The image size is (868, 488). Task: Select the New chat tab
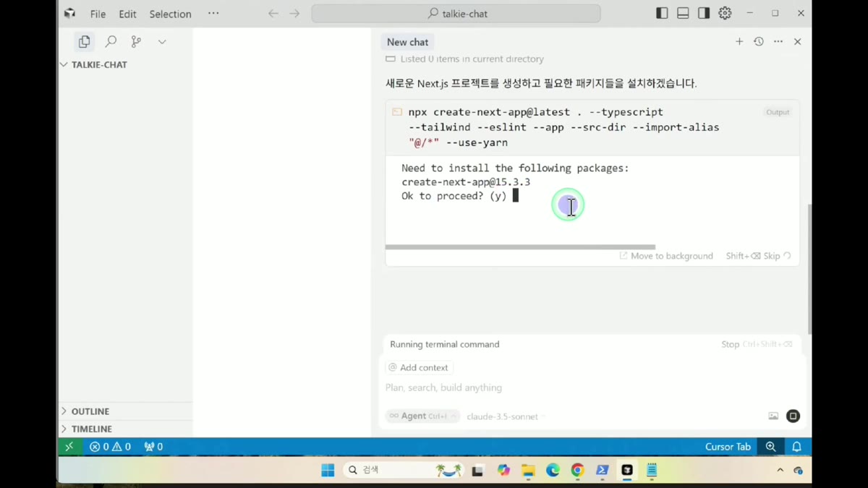tap(407, 42)
